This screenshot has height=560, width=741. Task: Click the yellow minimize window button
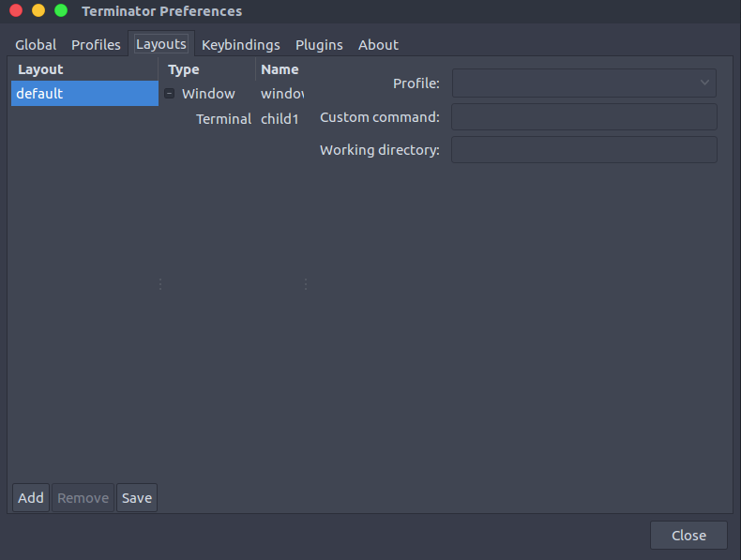(x=38, y=10)
